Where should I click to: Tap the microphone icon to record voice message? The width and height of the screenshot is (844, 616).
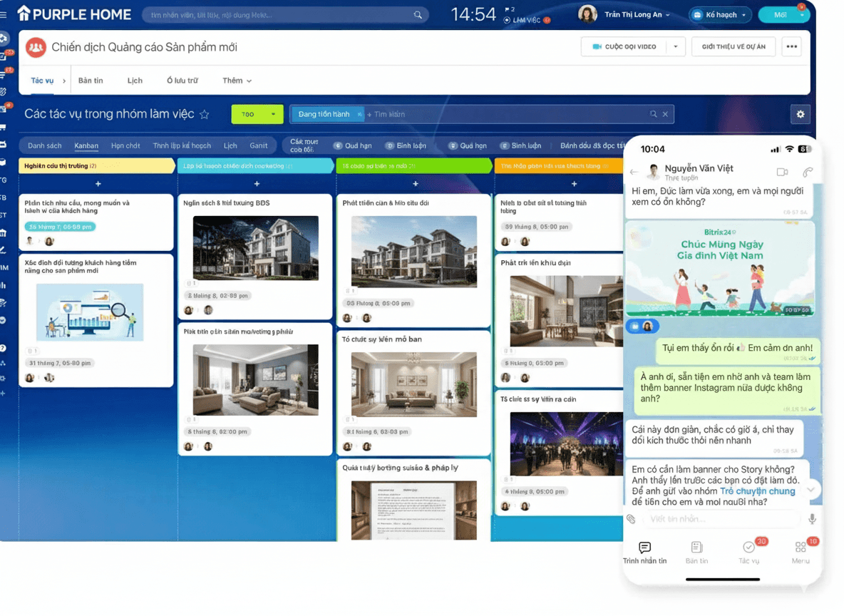(812, 519)
